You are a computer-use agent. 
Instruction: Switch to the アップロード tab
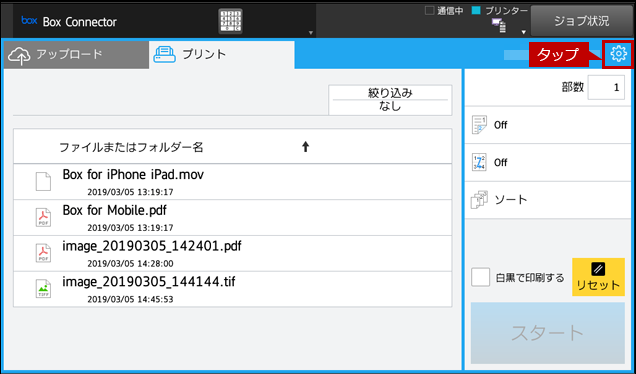point(76,55)
